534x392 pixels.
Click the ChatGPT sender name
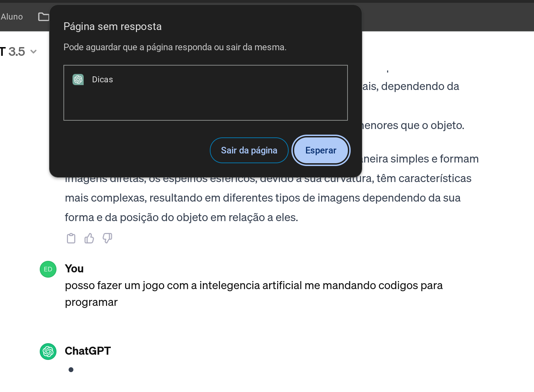(x=88, y=351)
